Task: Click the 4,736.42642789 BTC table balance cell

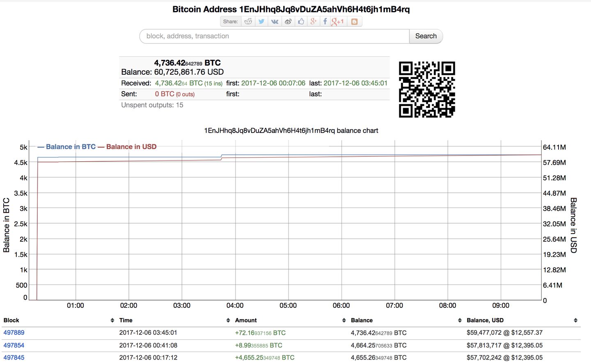Action: (379, 333)
